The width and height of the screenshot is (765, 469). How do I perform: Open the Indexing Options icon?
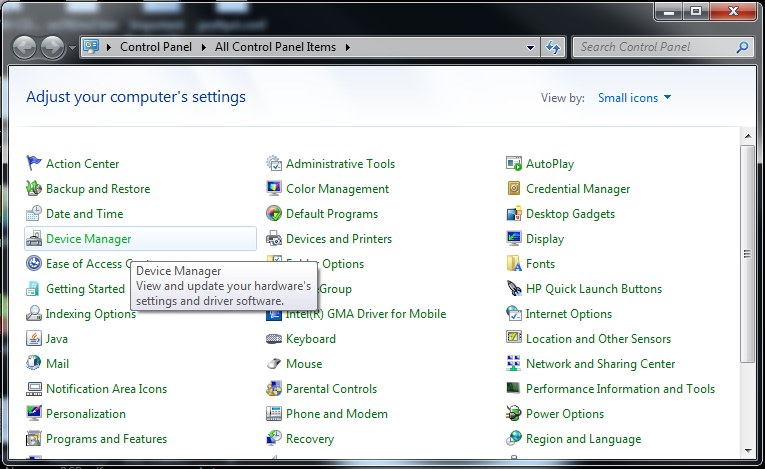(34, 313)
